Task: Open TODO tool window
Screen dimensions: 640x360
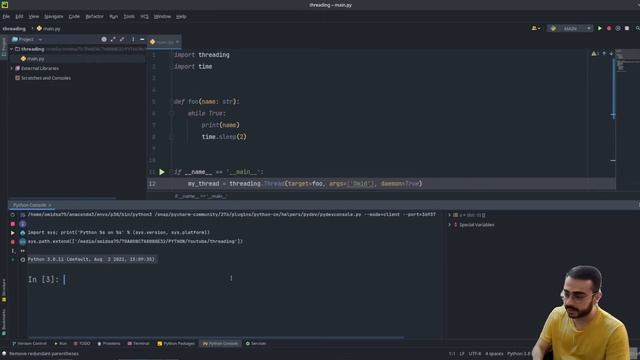Action: (82, 344)
